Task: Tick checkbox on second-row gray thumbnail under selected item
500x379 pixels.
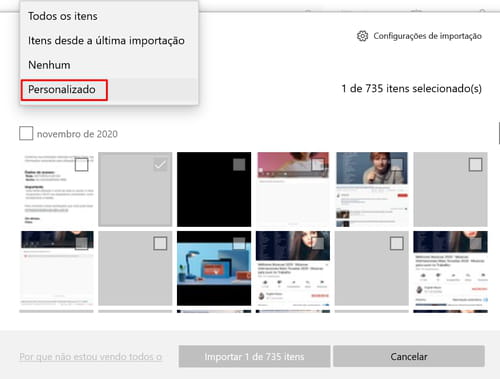Action: 160,243
